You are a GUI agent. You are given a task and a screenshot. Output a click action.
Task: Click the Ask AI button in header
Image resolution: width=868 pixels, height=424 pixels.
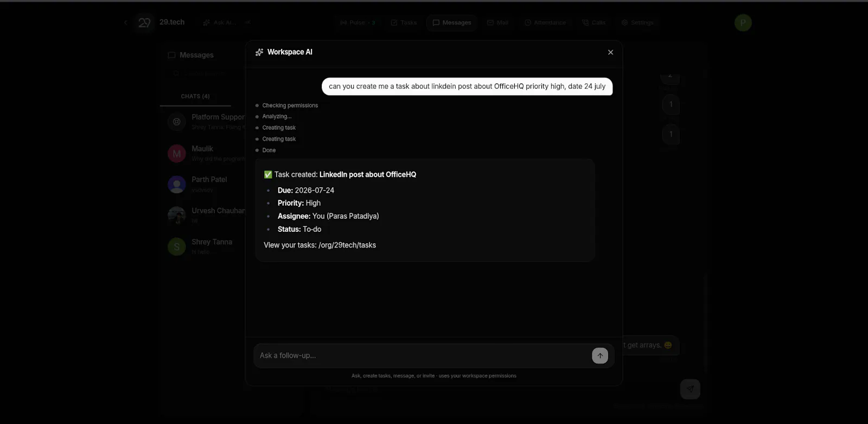(227, 23)
